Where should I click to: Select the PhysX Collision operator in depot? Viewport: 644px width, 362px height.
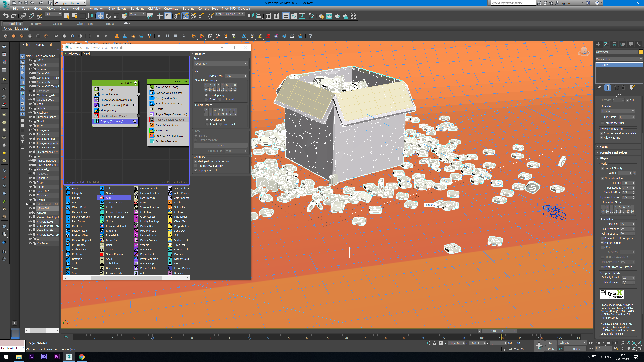click(149, 259)
